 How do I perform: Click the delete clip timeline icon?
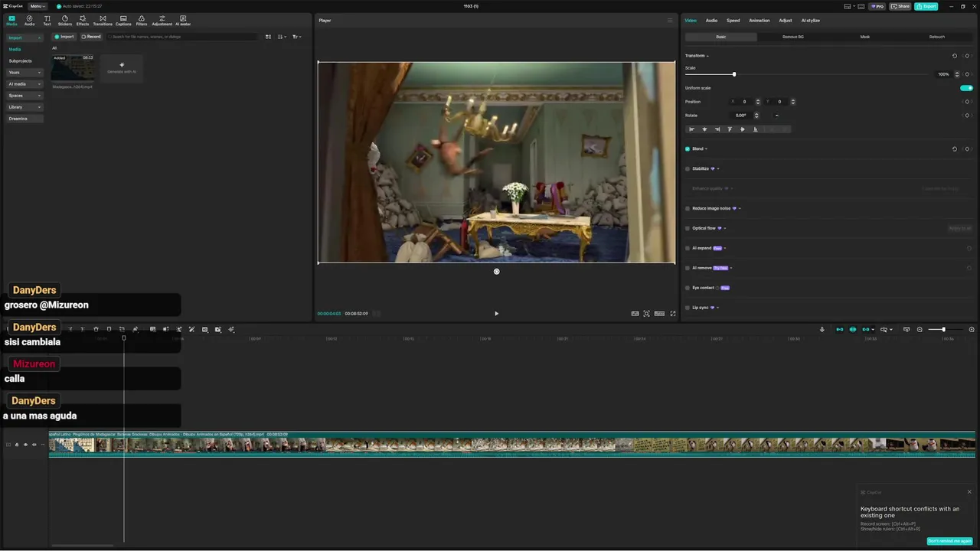tap(96, 330)
